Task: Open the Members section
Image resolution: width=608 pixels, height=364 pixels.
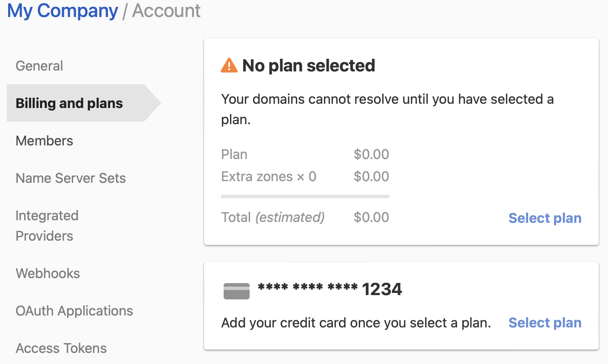Action: pos(44,141)
